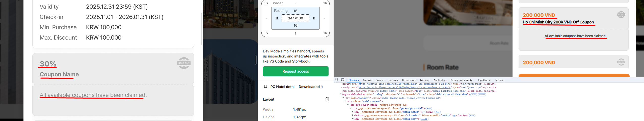
Task: Click the ellipsis icon in the modal-header div line
Action: click(424, 112)
